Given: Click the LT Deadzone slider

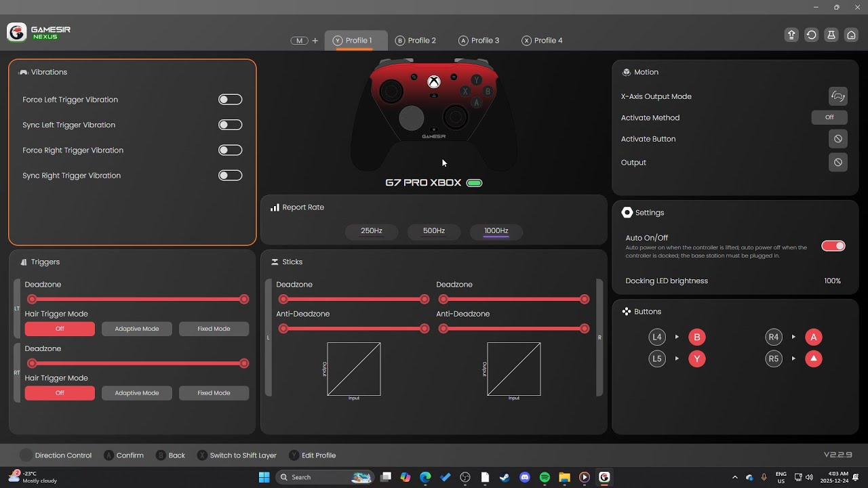Looking at the screenshot, I should [x=138, y=300].
